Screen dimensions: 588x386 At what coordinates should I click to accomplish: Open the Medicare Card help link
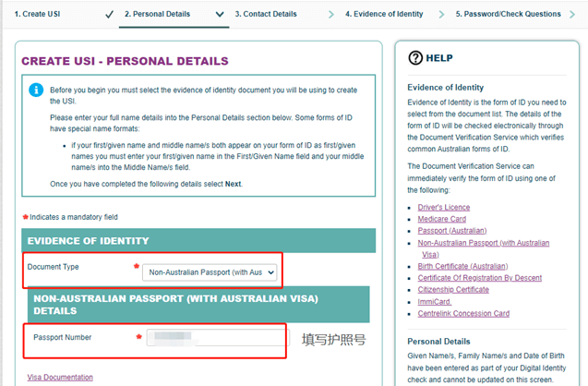[442, 219]
